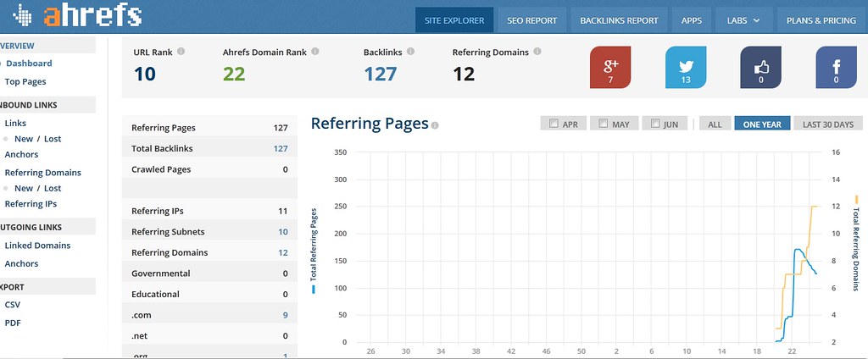868x359 pixels.
Task: Open Top Pages in the sidebar
Action: pyautogui.click(x=25, y=82)
